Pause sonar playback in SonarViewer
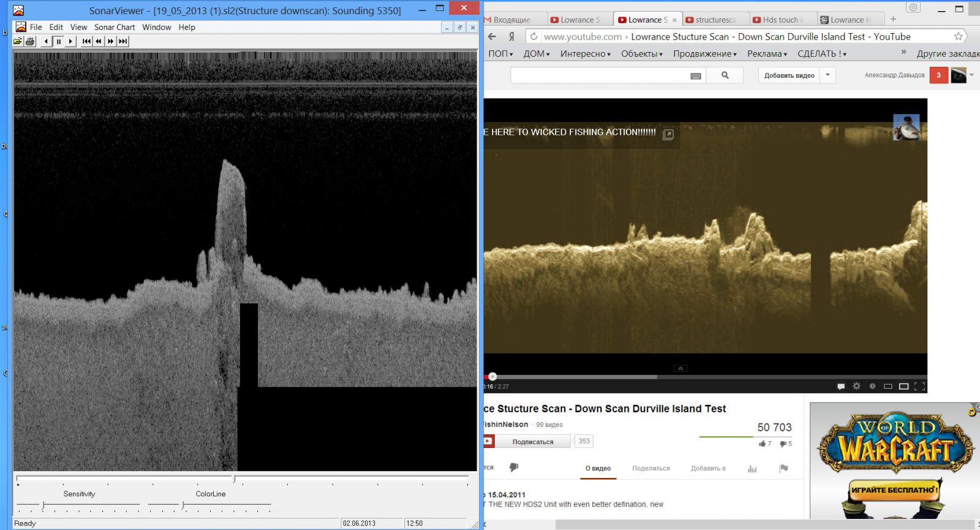 [59, 41]
